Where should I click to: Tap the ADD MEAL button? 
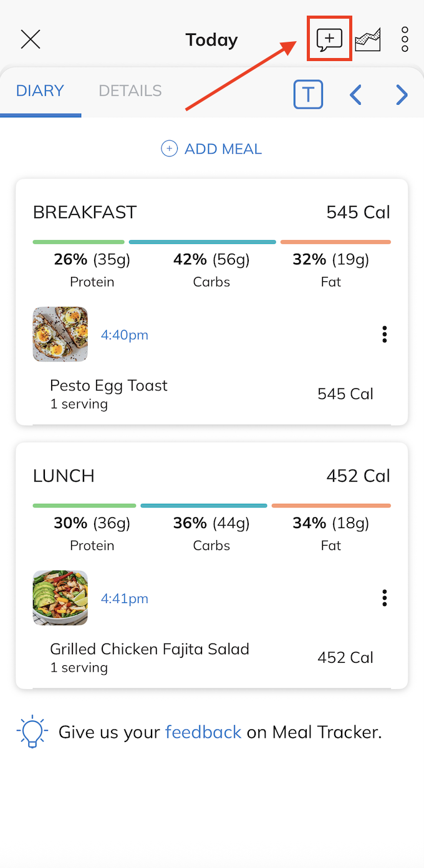(212, 149)
